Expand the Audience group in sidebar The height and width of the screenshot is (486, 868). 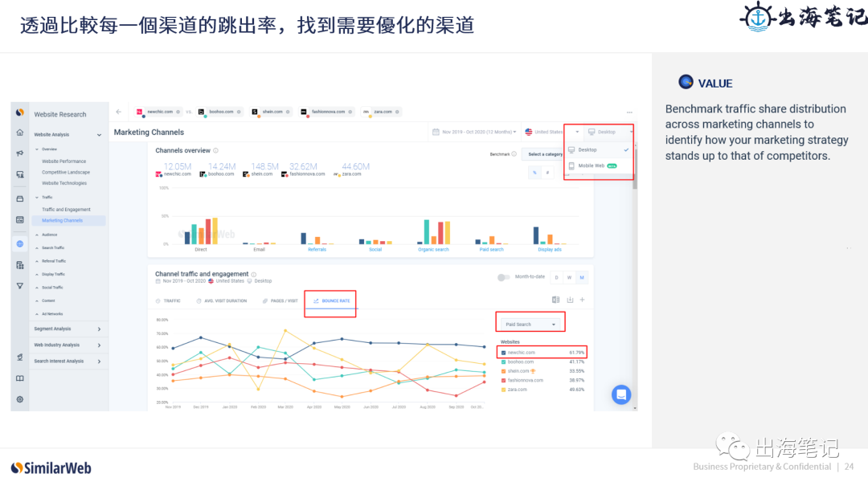[x=37, y=235]
